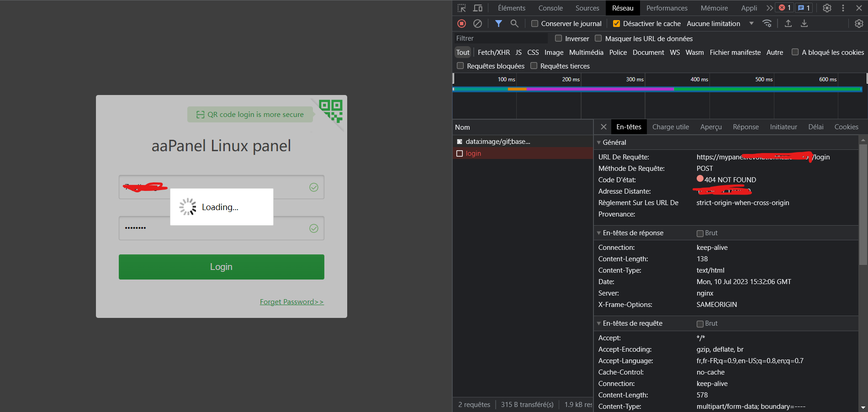This screenshot has height=412, width=868.
Task: Open the Mémoire tab
Action: [715, 8]
